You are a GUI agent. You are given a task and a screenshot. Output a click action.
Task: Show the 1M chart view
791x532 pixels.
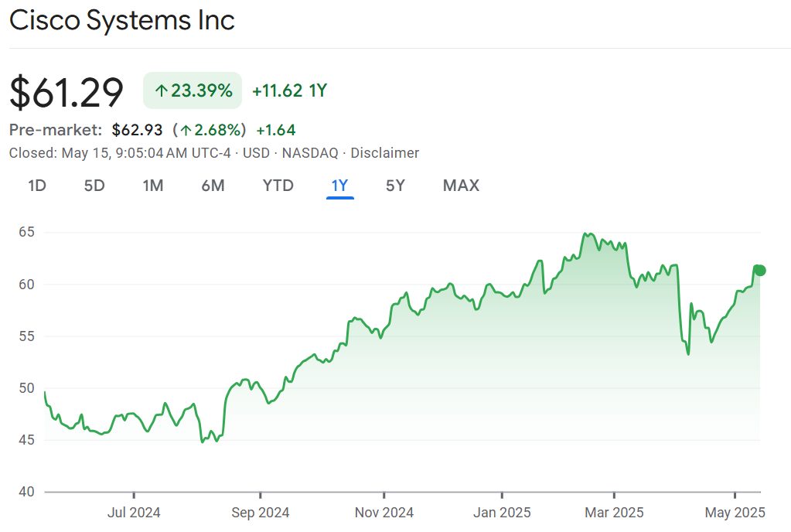tap(153, 186)
